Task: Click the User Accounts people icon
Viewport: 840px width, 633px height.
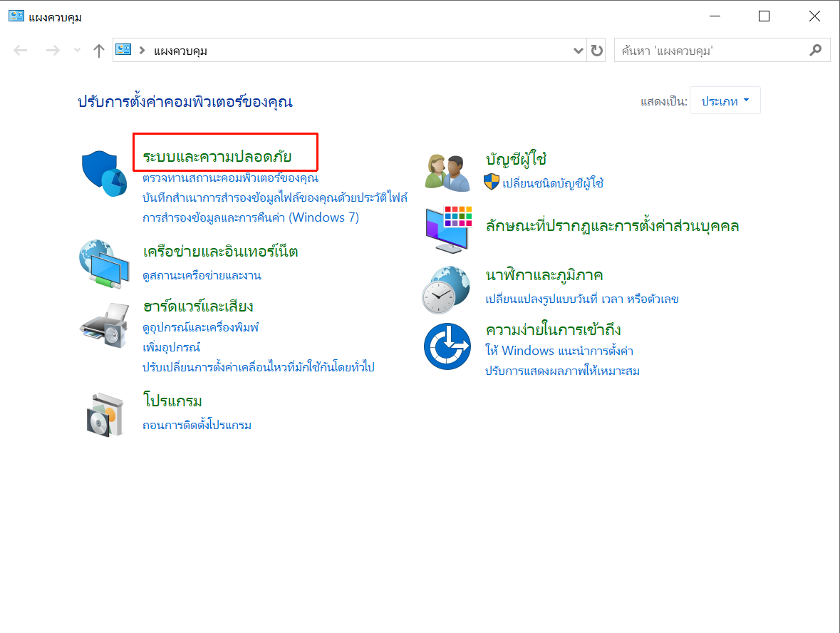Action: (447, 173)
